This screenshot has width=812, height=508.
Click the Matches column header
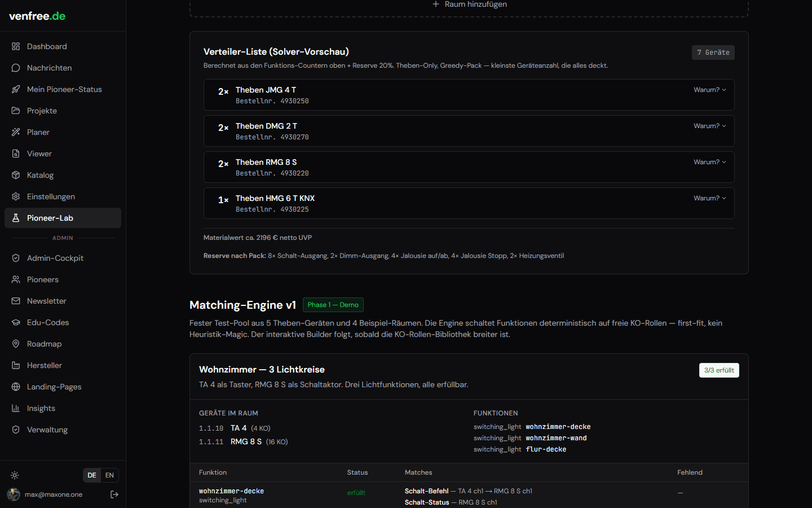click(418, 472)
